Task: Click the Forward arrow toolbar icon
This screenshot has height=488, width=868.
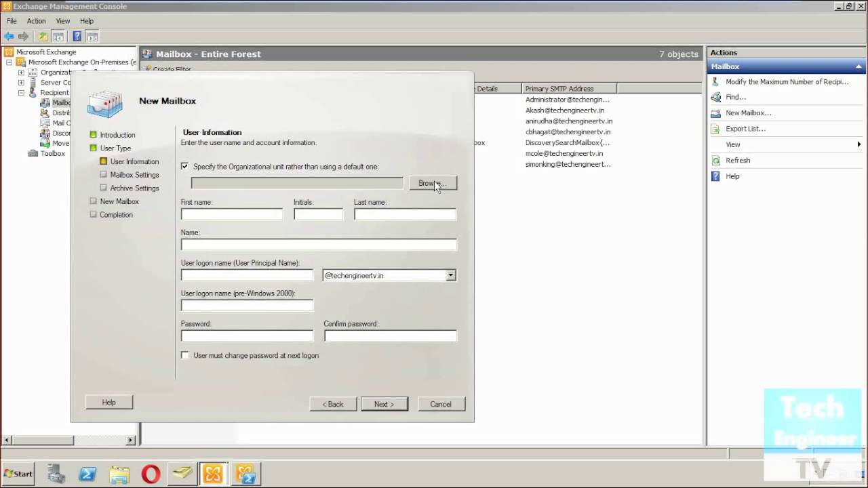Action: [23, 37]
